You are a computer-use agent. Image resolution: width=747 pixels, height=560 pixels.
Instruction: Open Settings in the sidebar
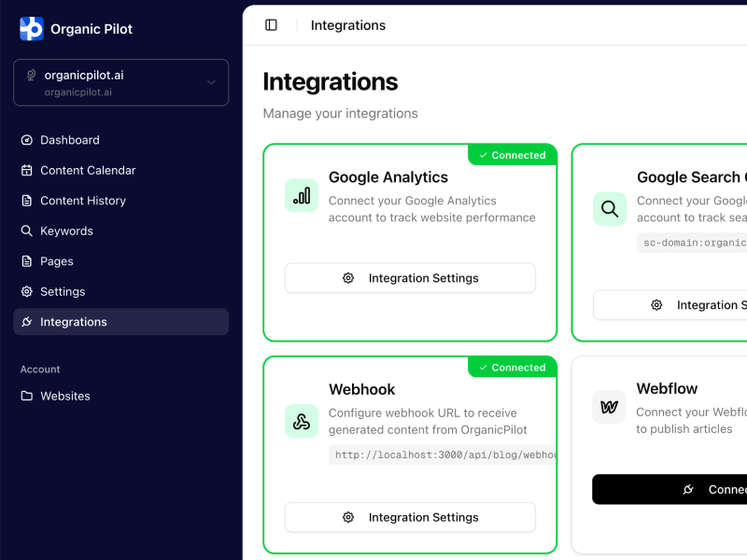coord(63,292)
